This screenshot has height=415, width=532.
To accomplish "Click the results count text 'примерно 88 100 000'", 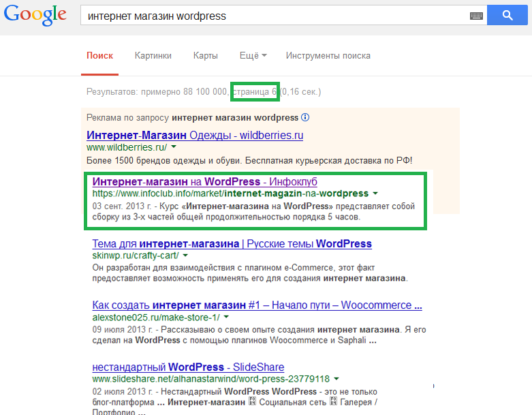I will point(183,91).
